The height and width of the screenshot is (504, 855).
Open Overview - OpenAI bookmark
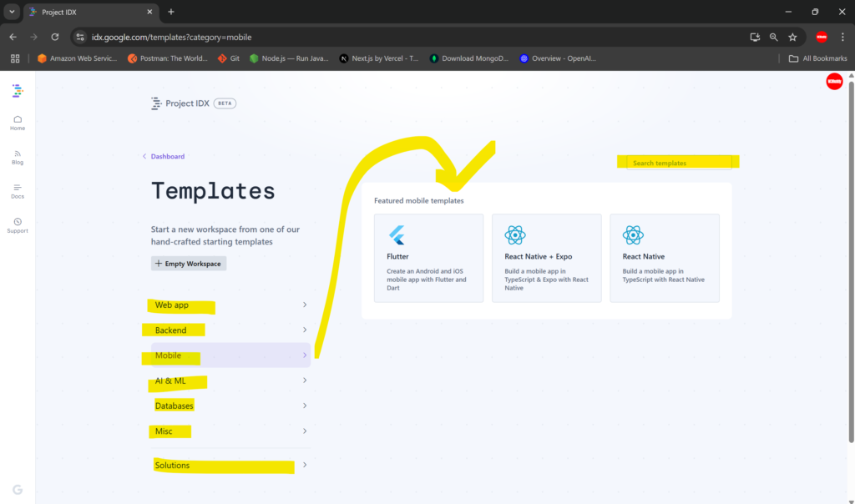(558, 58)
